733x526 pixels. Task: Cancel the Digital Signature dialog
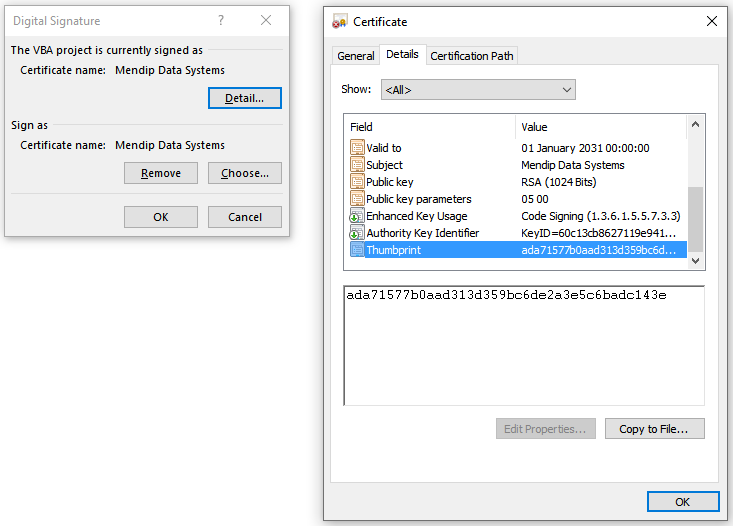(x=244, y=217)
